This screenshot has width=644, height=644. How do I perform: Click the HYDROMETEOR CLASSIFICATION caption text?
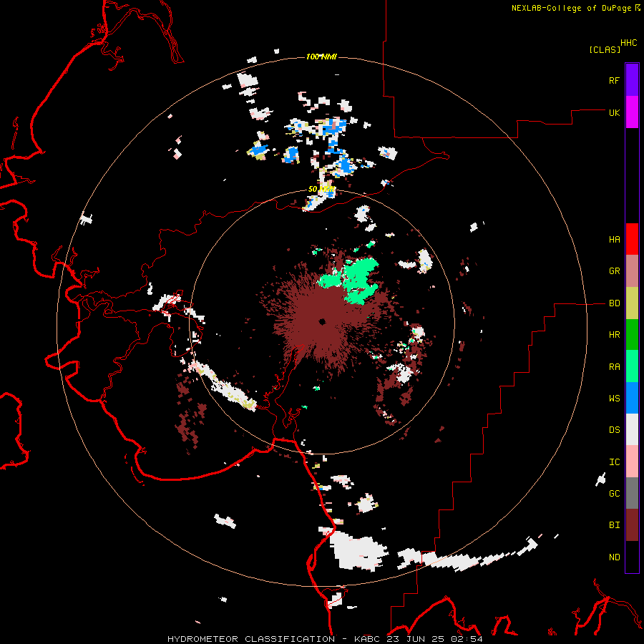[251, 639]
